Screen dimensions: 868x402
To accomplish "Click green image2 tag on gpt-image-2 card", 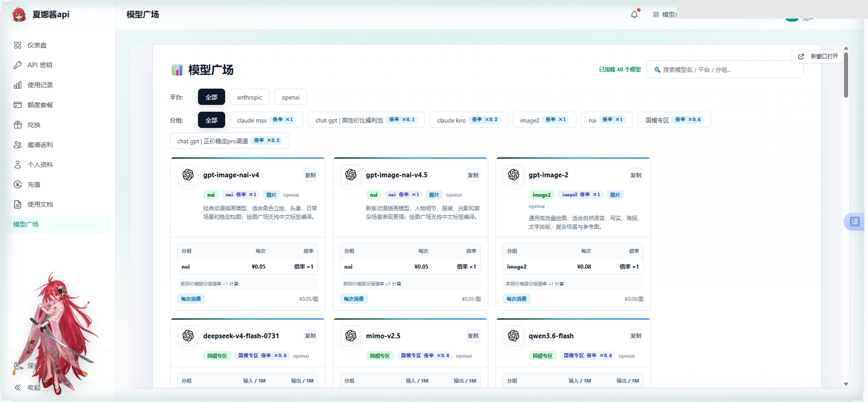I will tap(541, 195).
